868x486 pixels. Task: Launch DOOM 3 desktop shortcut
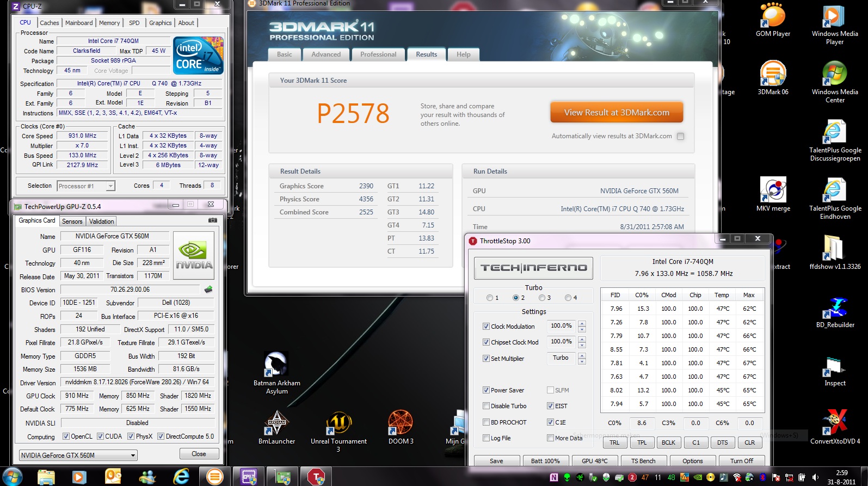click(401, 427)
